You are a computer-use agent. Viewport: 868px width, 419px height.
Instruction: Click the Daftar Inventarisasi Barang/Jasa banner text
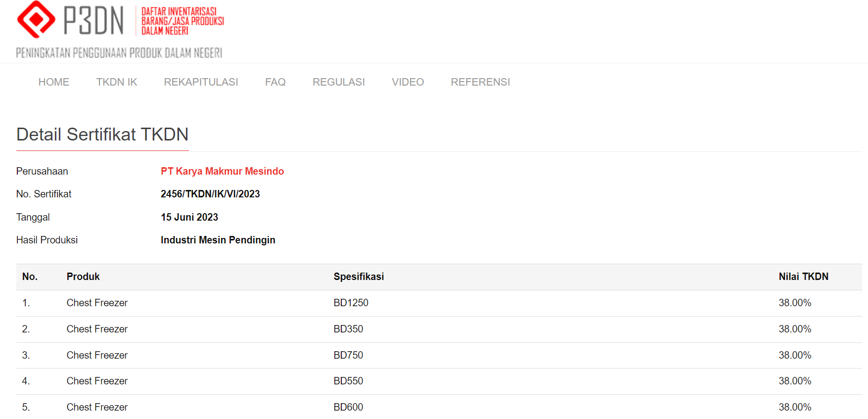click(183, 21)
